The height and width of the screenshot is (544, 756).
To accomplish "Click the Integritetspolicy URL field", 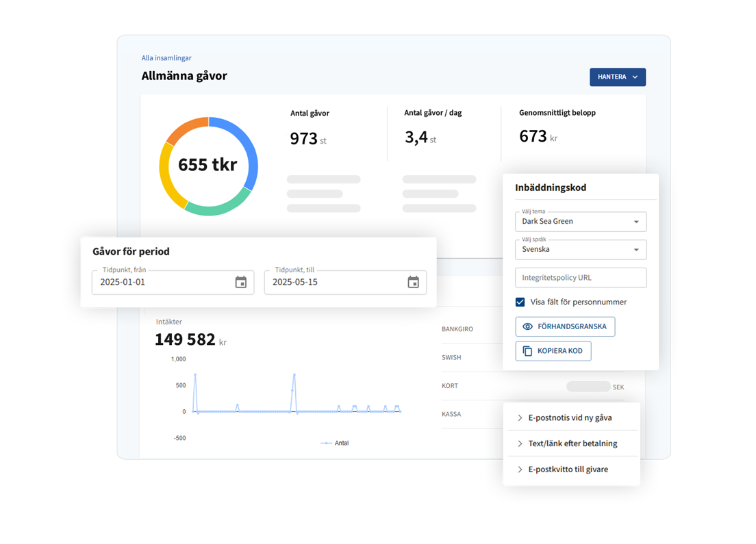I will tap(580, 278).
